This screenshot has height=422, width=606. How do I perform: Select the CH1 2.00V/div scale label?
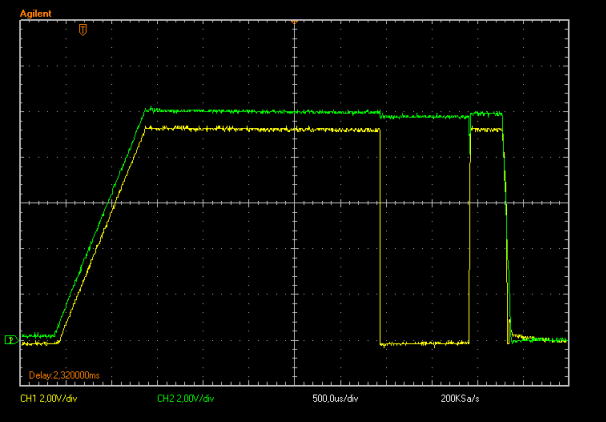point(49,398)
